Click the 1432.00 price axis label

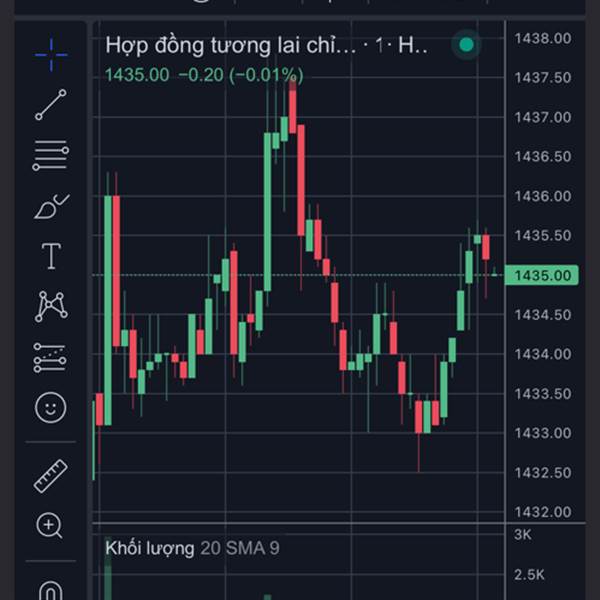[x=543, y=512]
